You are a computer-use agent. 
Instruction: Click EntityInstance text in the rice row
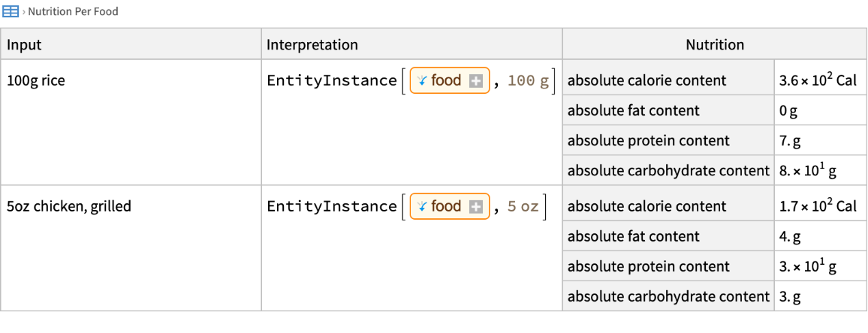(331, 81)
